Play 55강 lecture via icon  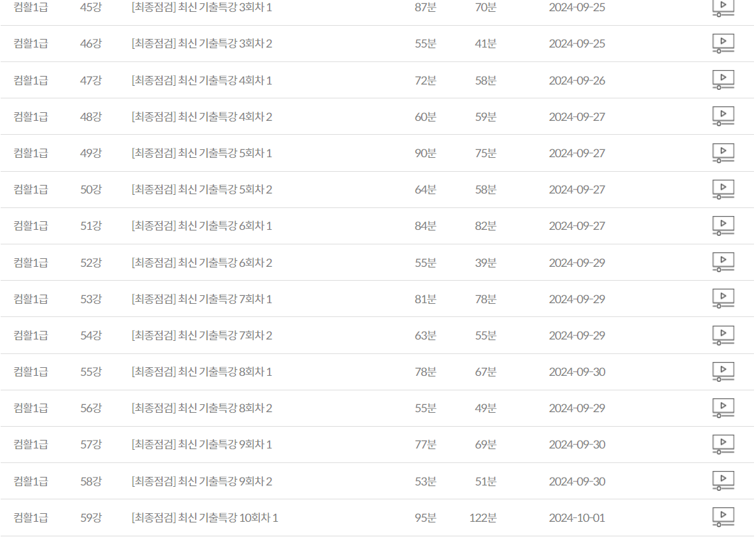click(x=723, y=372)
